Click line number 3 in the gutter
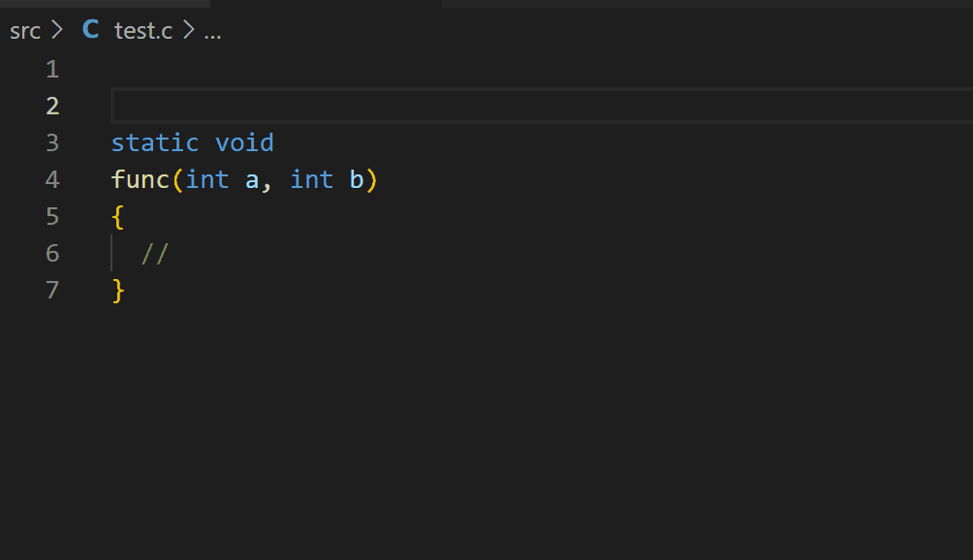This screenshot has width=973, height=560. 52,142
